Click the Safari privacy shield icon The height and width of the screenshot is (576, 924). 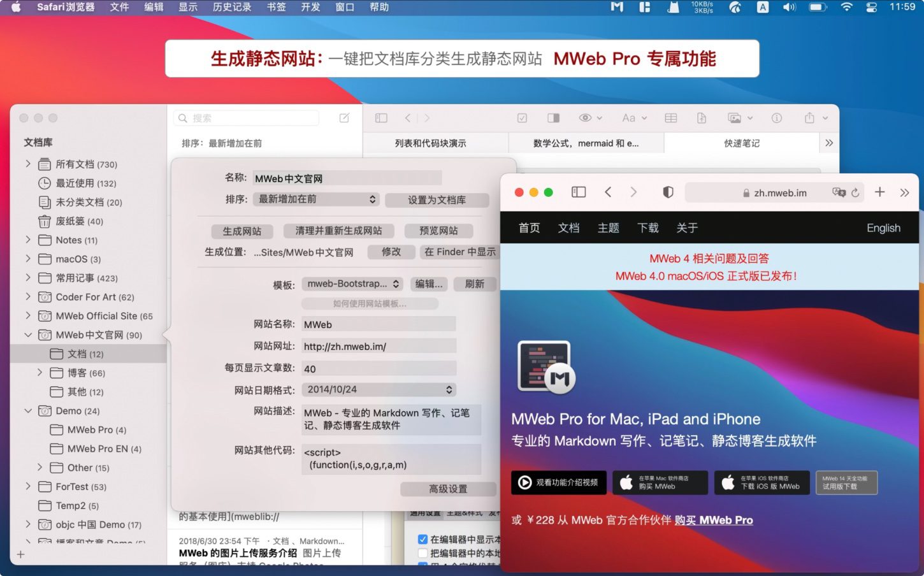pyautogui.click(x=668, y=192)
